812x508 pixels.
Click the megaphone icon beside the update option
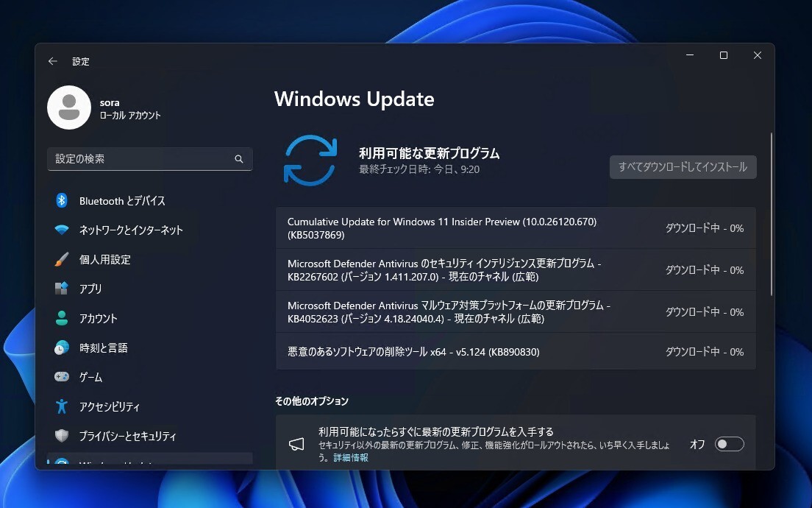(296, 443)
